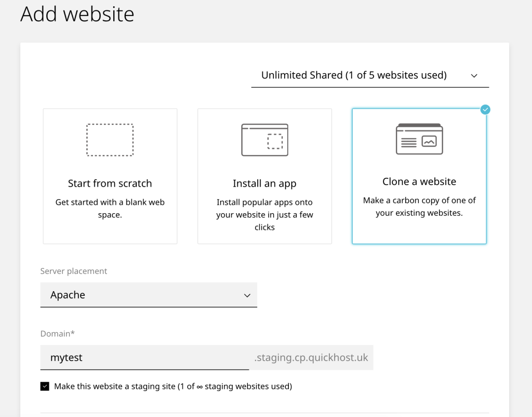Click the blue checkmark badge on Clone a website
The height and width of the screenshot is (417, 532).
pos(485,110)
